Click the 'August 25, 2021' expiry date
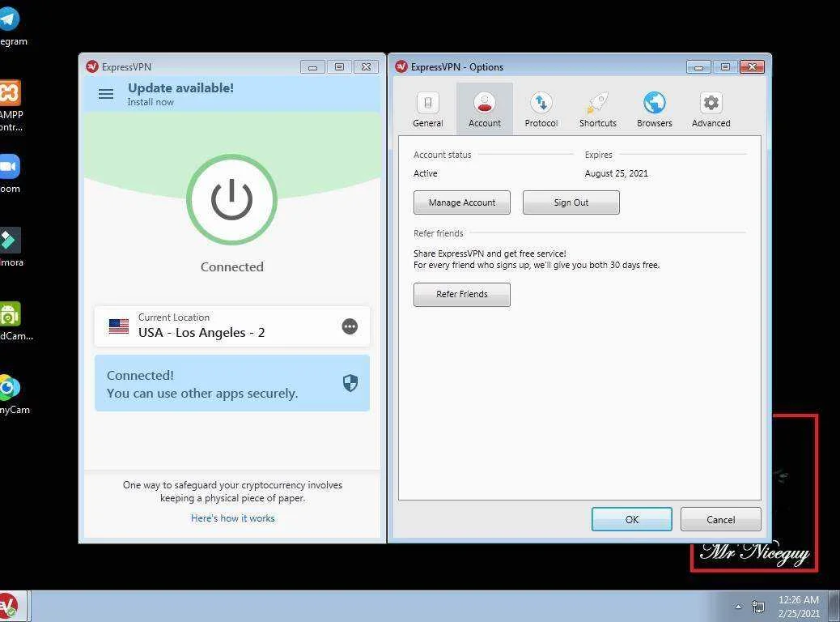The width and height of the screenshot is (840, 622). 616,173
